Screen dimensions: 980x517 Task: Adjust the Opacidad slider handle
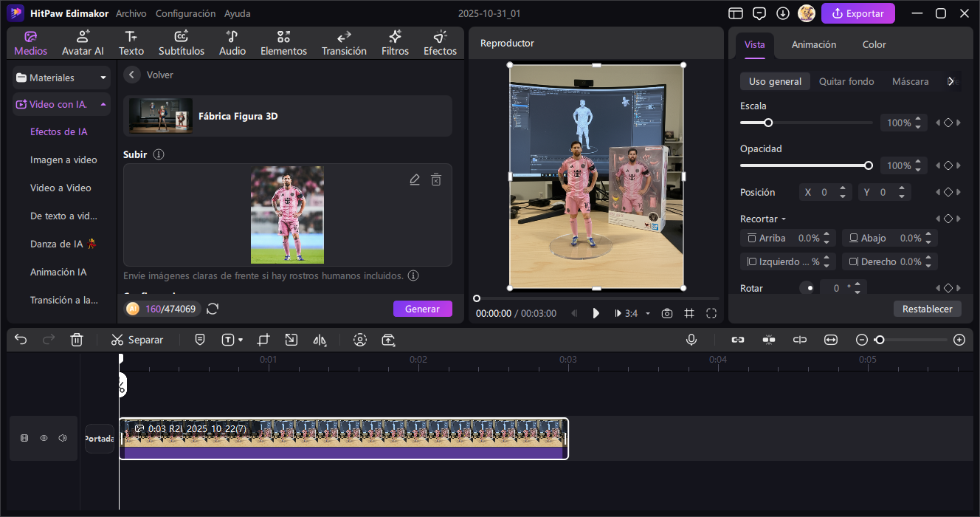(x=869, y=165)
